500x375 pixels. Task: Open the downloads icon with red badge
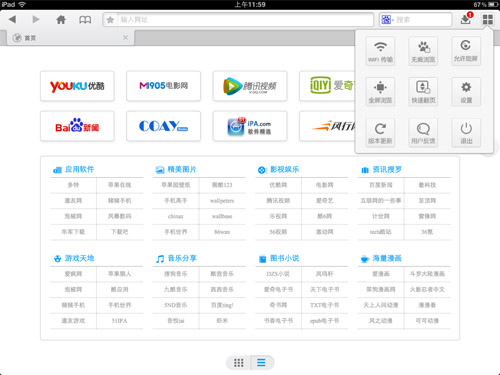tap(466, 19)
